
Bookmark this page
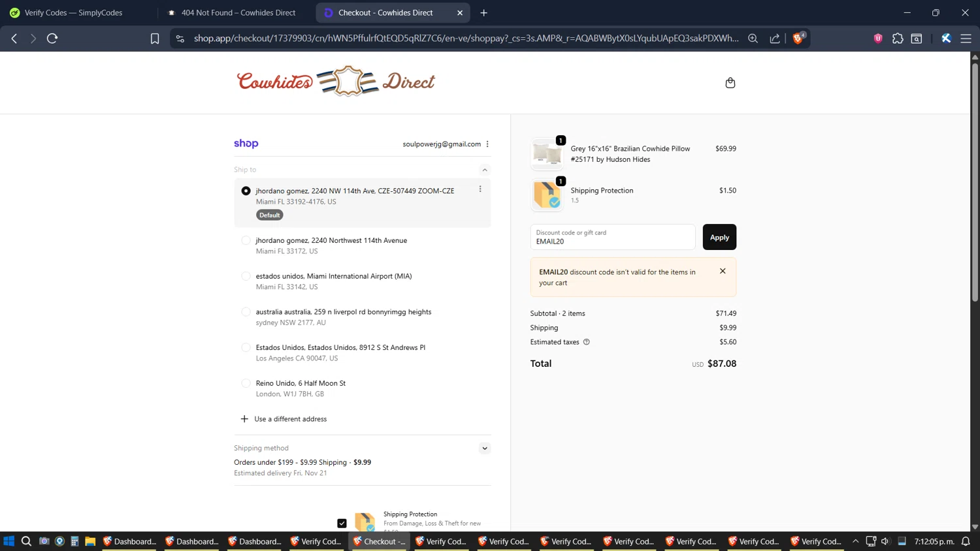click(x=155, y=39)
